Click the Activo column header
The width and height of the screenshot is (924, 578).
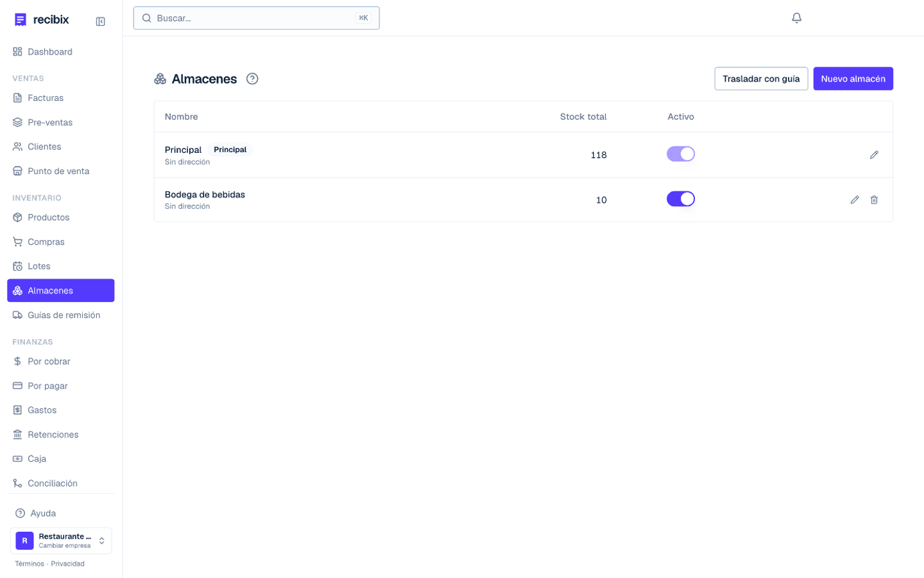pyautogui.click(x=681, y=116)
